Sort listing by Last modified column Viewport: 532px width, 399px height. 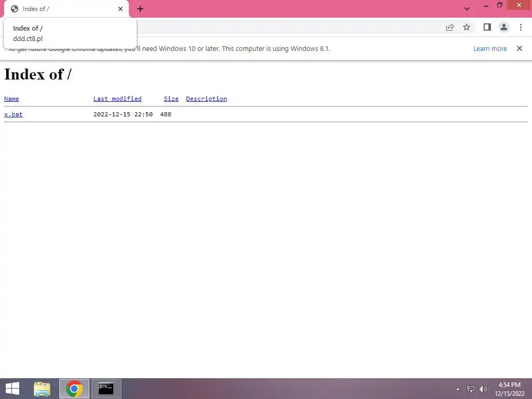point(117,99)
